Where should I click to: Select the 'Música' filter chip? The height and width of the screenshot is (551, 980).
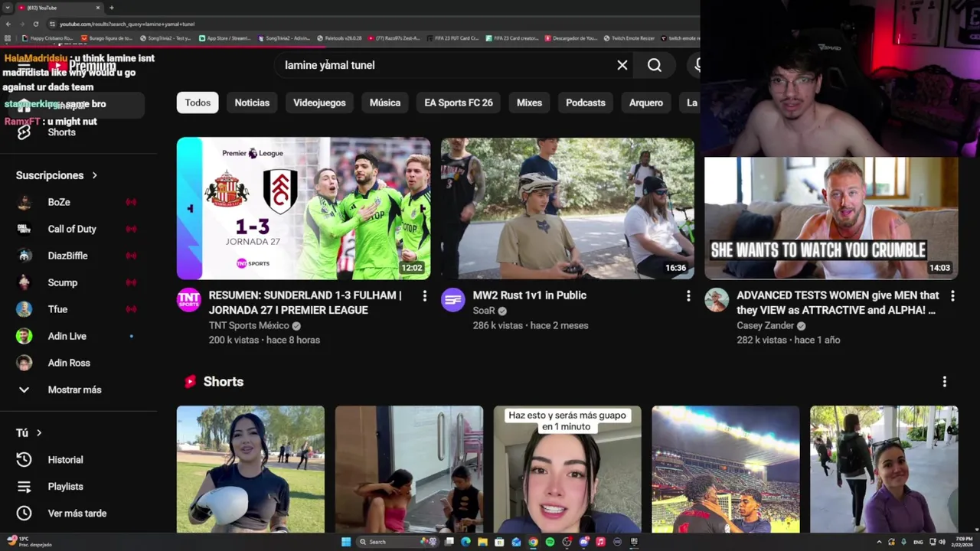coord(385,103)
